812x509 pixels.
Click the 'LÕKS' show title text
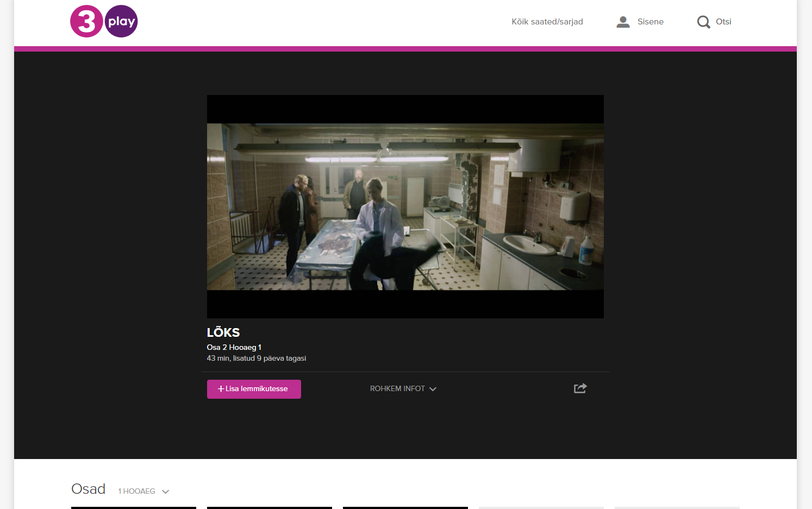[223, 332]
